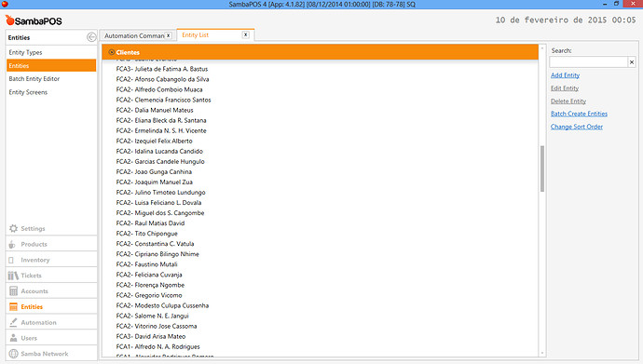Select FCA2- Izequiel Felix Alberto
643x364 pixels.
tap(154, 141)
